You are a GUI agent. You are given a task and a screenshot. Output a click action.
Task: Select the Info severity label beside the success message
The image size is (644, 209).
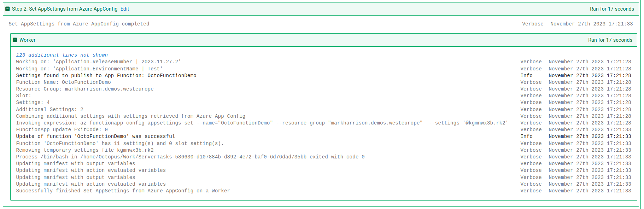[526, 136]
